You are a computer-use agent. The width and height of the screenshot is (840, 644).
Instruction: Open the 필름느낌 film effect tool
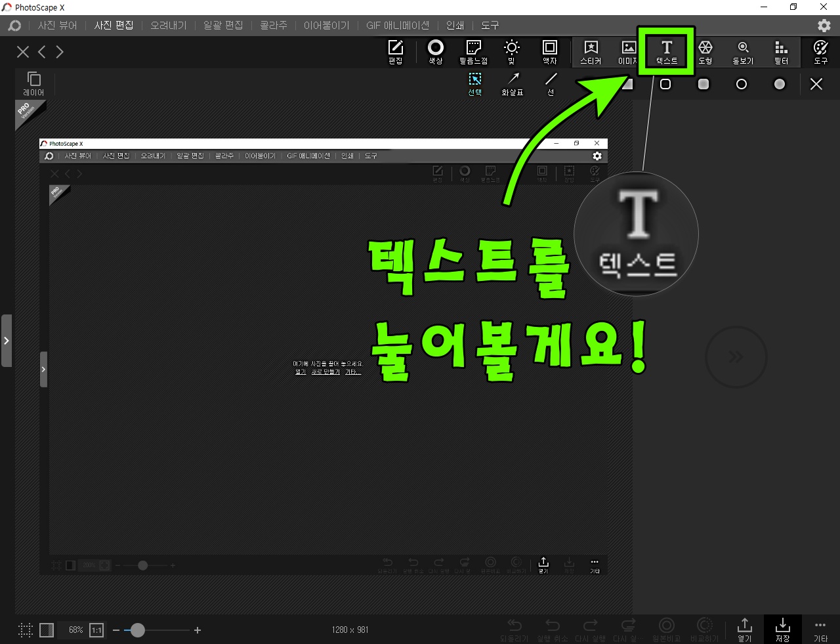pos(473,52)
